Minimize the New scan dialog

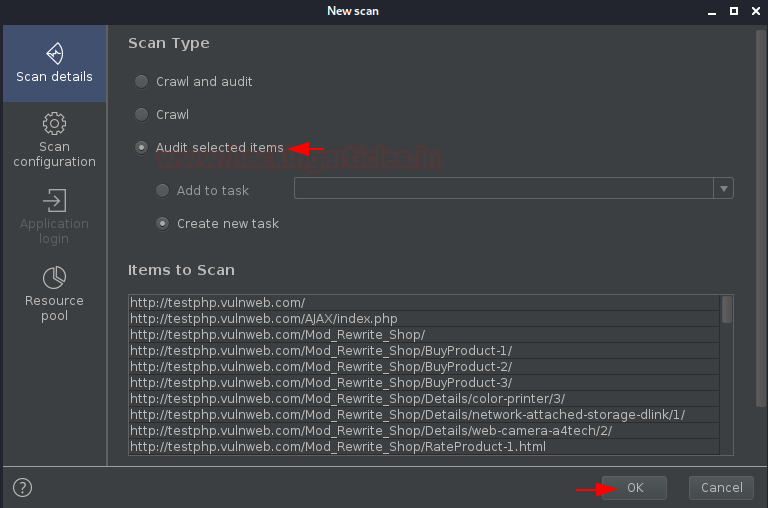[x=712, y=12]
